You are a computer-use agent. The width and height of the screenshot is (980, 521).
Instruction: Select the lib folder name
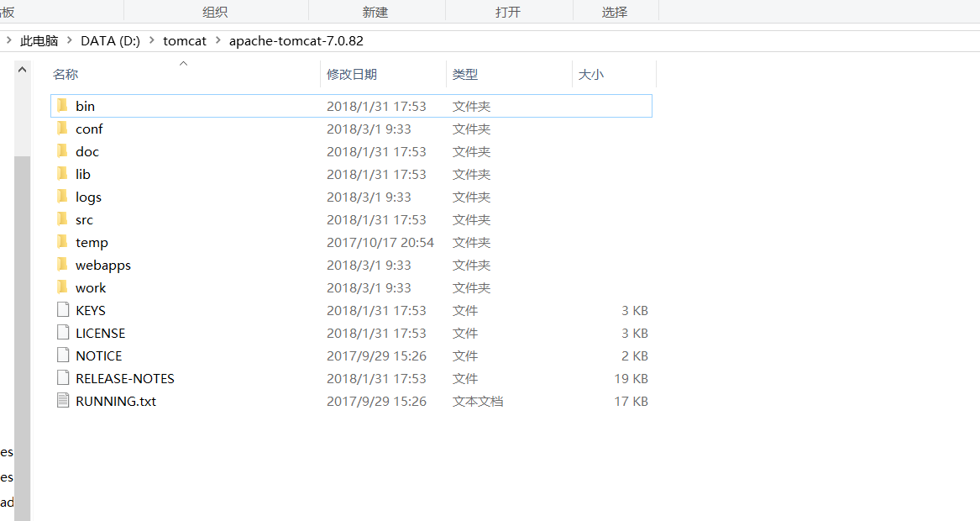(x=82, y=174)
